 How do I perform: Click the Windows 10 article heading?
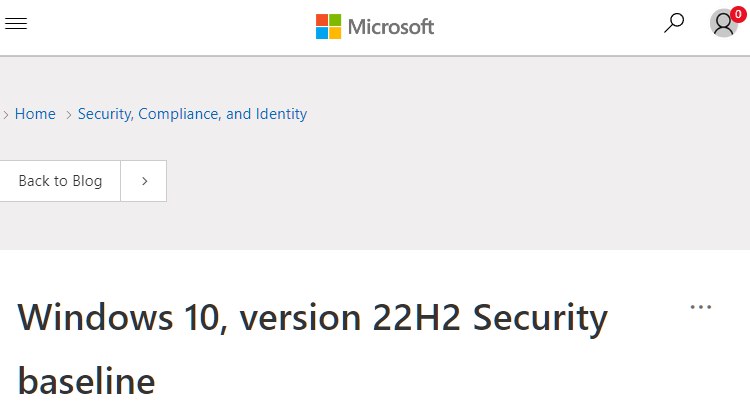[312, 349]
